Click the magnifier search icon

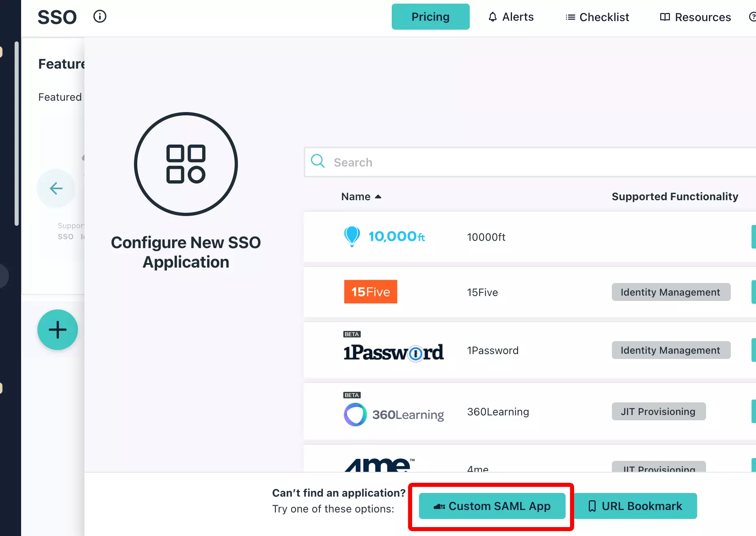[318, 161]
